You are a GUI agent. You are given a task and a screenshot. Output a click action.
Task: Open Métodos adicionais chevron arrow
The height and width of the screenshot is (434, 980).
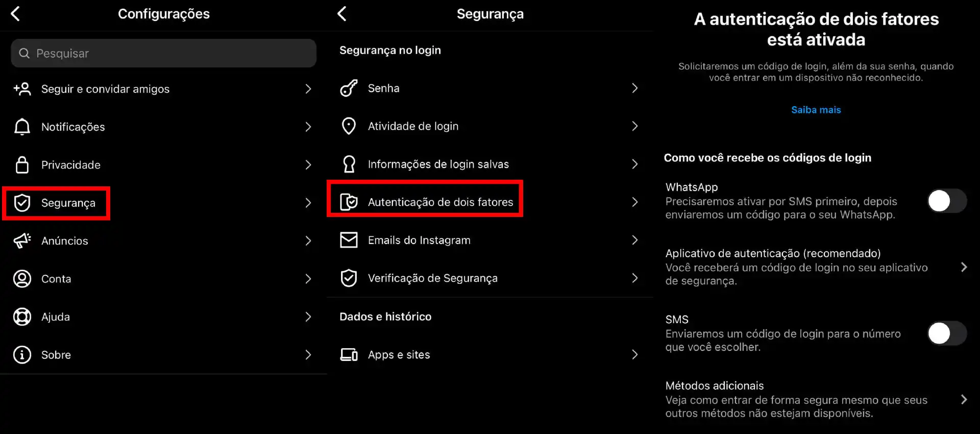(964, 399)
